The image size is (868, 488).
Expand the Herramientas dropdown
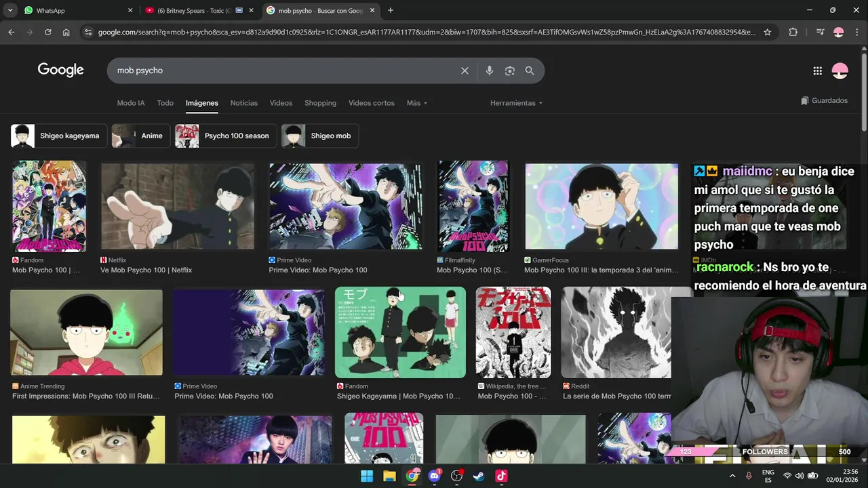tap(517, 103)
